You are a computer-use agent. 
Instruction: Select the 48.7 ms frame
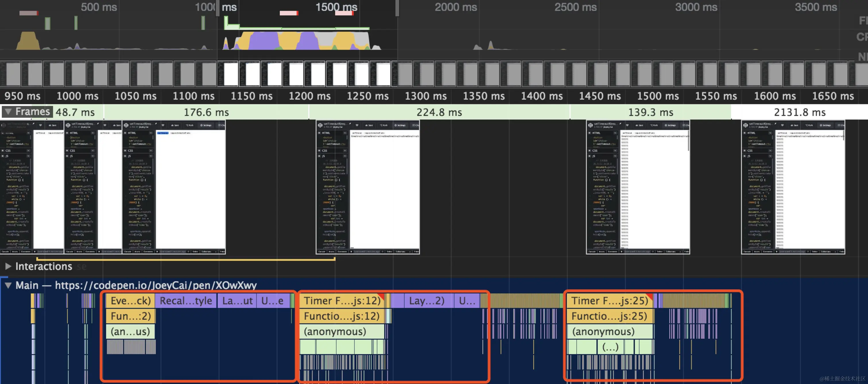click(x=75, y=112)
